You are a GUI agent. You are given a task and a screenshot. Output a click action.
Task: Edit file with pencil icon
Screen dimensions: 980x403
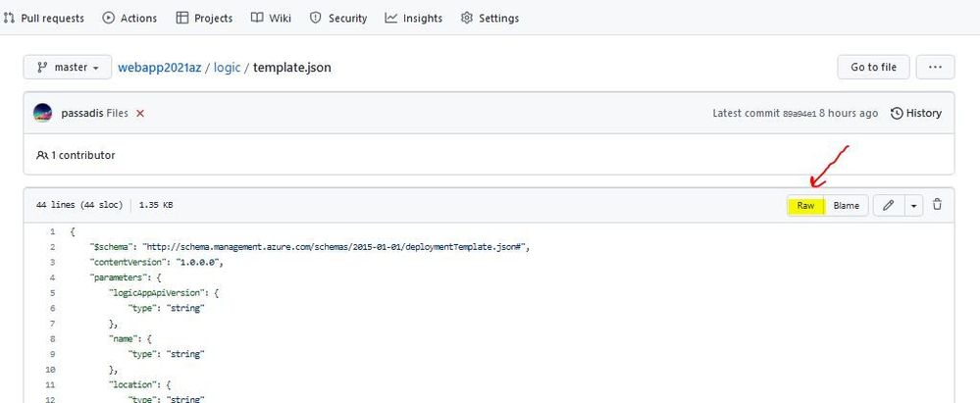888,205
